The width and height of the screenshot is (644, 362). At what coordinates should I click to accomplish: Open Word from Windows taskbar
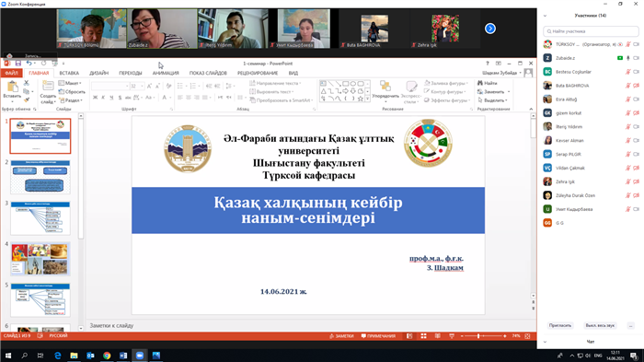click(x=123, y=356)
